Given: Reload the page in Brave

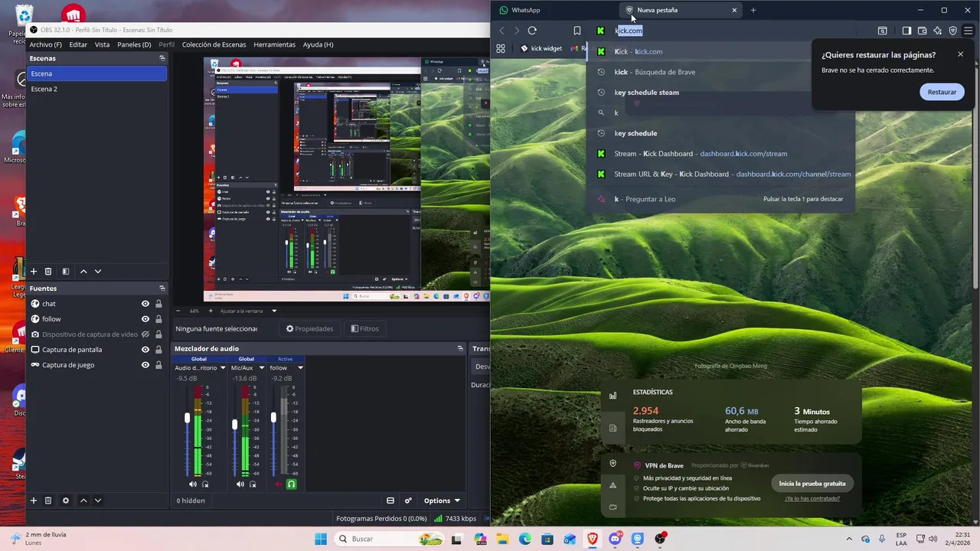Looking at the screenshot, I should point(532,31).
